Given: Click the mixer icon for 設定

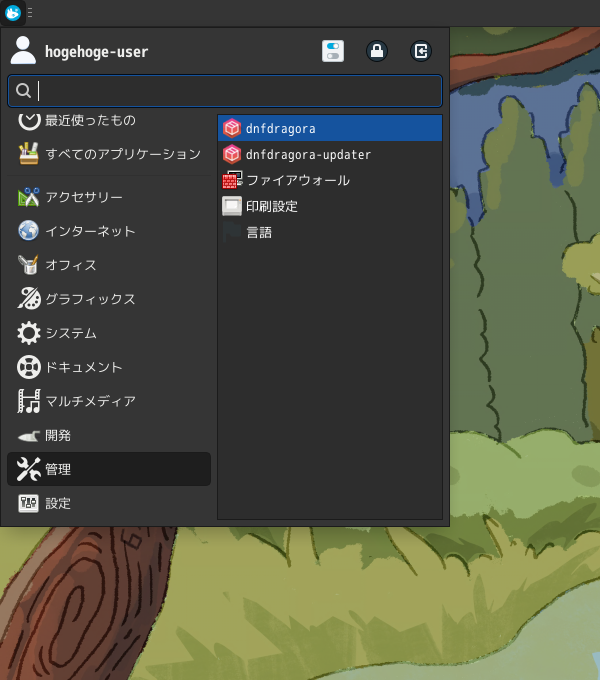Looking at the screenshot, I should coord(29,503).
